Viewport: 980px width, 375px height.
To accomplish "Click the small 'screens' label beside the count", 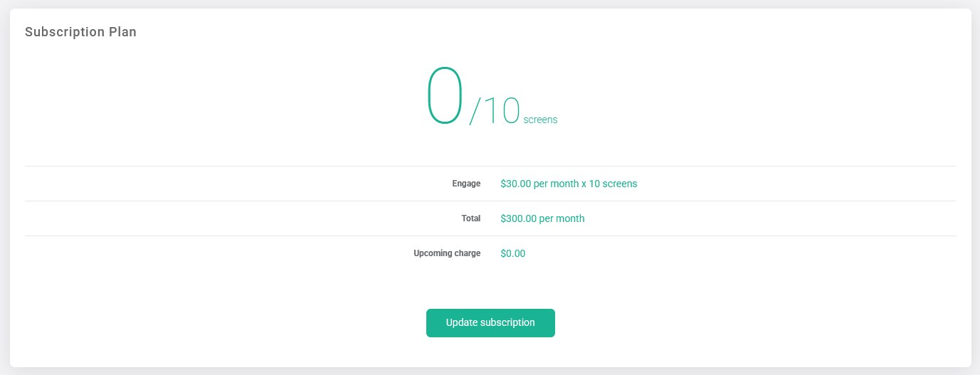I will pyautogui.click(x=540, y=120).
